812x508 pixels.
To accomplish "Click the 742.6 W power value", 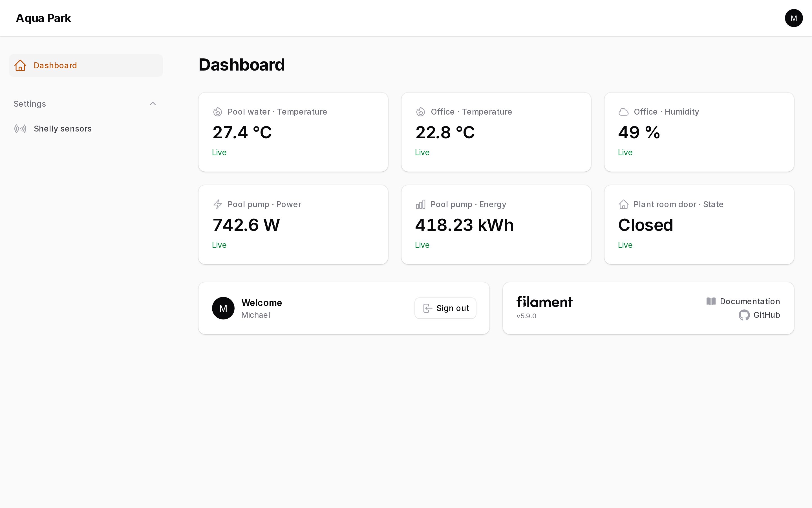I will tap(246, 225).
